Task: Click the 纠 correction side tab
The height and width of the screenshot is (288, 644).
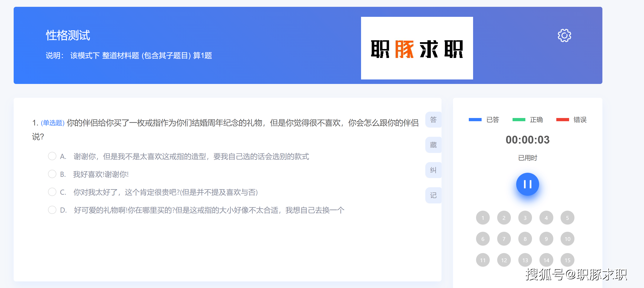Action: pyautogui.click(x=433, y=170)
